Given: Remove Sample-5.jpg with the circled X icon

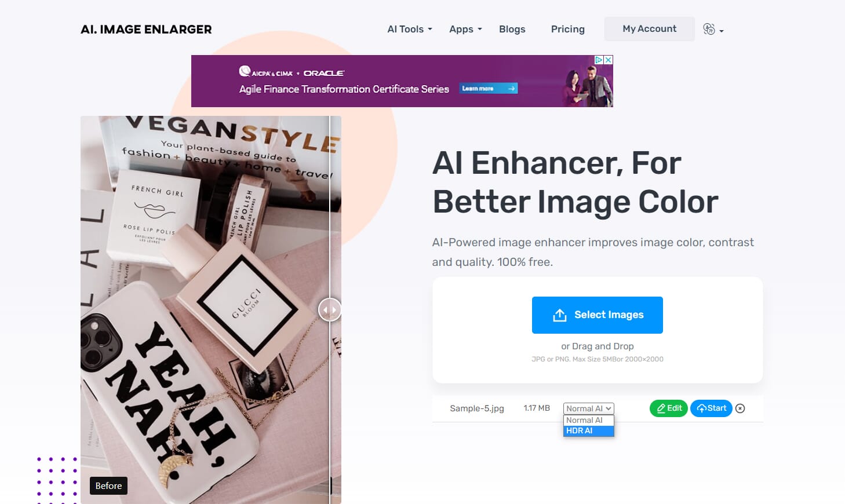Looking at the screenshot, I should click(x=740, y=408).
